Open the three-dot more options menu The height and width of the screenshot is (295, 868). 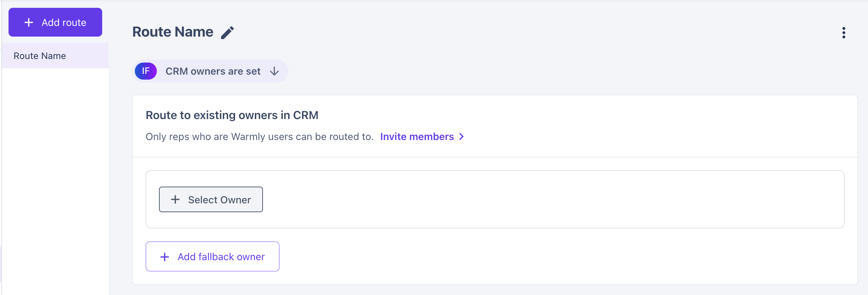(x=844, y=33)
